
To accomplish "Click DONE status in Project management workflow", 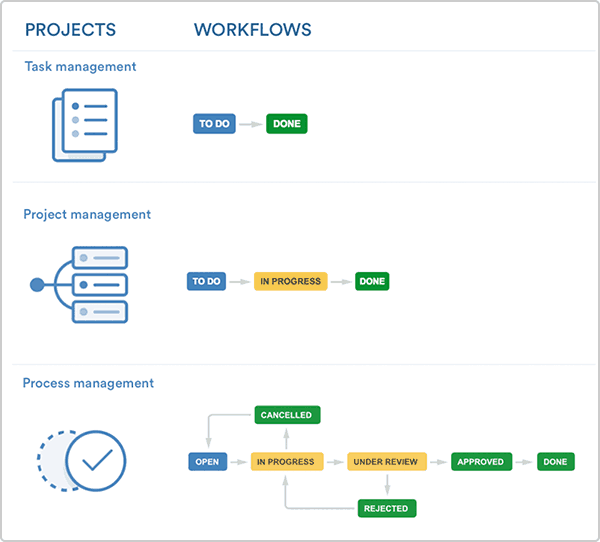I will pos(372,282).
